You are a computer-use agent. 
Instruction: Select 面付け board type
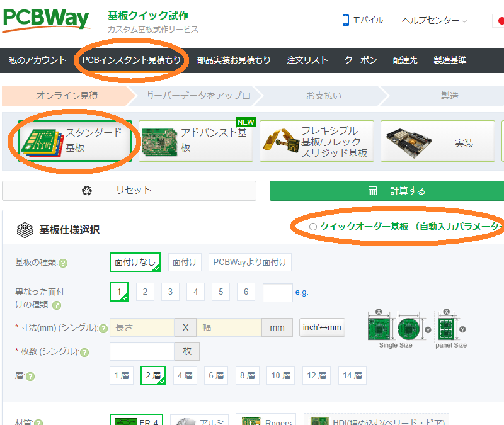(185, 262)
